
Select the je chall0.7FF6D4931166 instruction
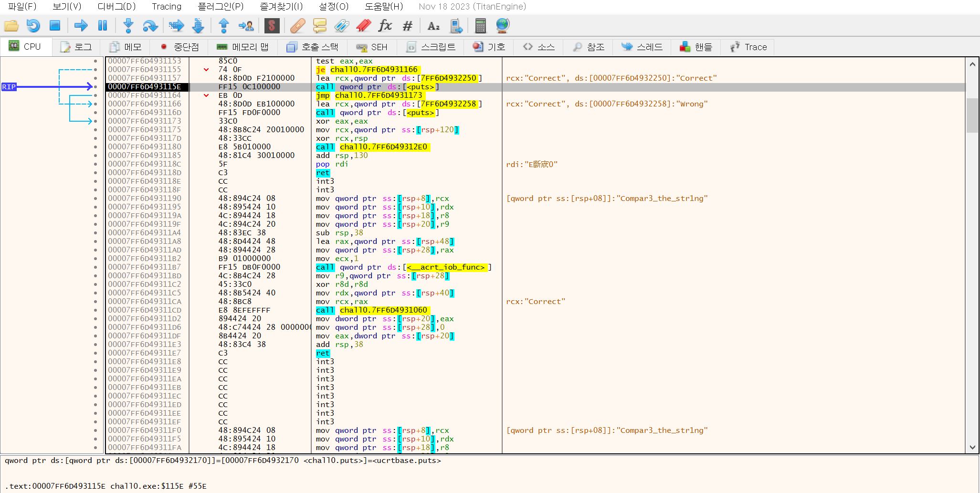(367, 70)
